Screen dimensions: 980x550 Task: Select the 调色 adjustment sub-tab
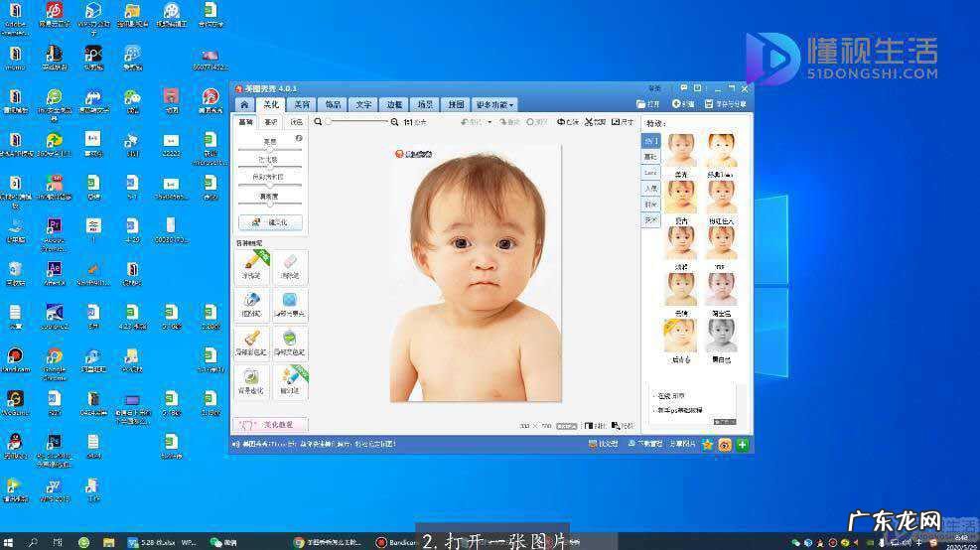point(296,122)
